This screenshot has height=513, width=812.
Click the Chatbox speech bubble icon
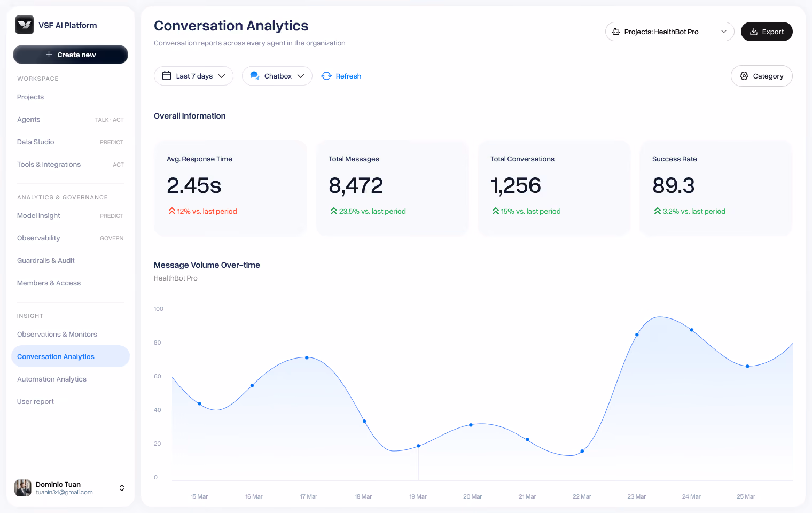pos(255,76)
